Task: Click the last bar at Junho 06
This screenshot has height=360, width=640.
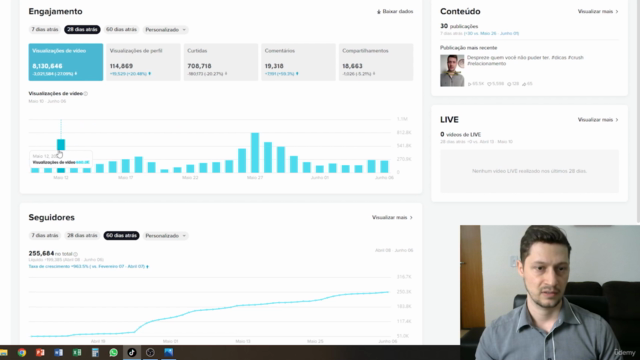Action: [x=384, y=167]
